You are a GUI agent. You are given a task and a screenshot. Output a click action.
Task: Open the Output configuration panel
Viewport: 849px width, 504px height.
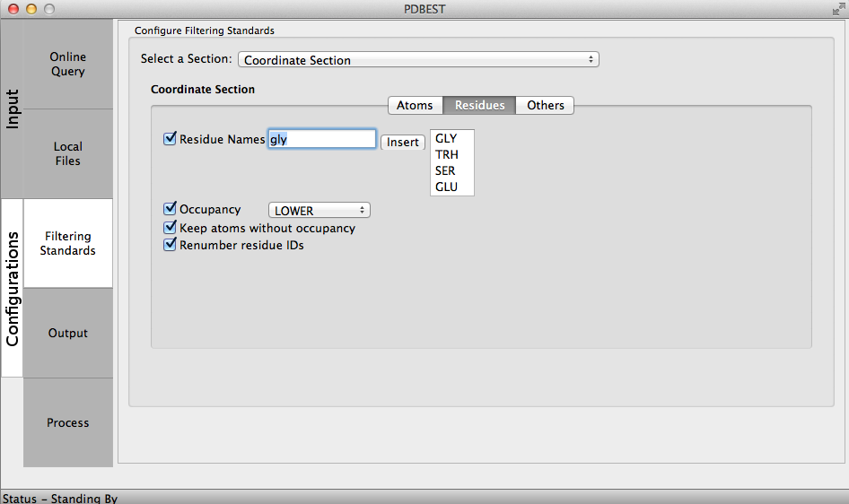[x=68, y=334]
